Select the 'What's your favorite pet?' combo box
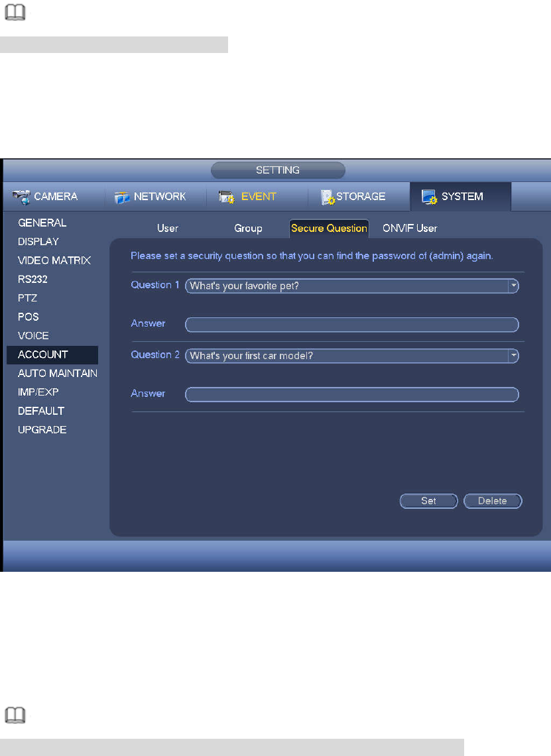 coord(352,286)
